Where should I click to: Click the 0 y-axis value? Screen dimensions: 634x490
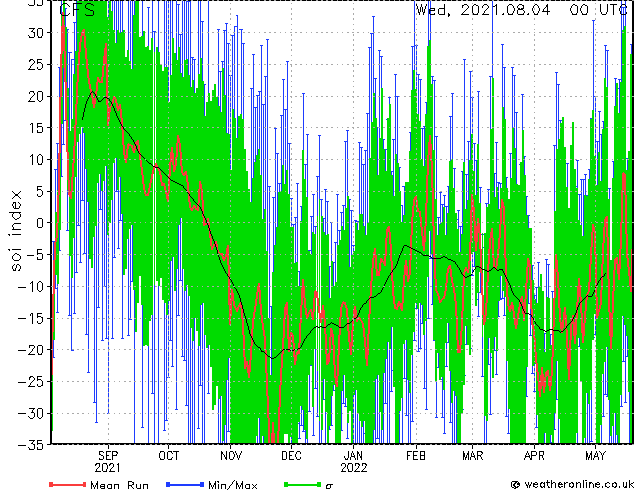coord(40,223)
